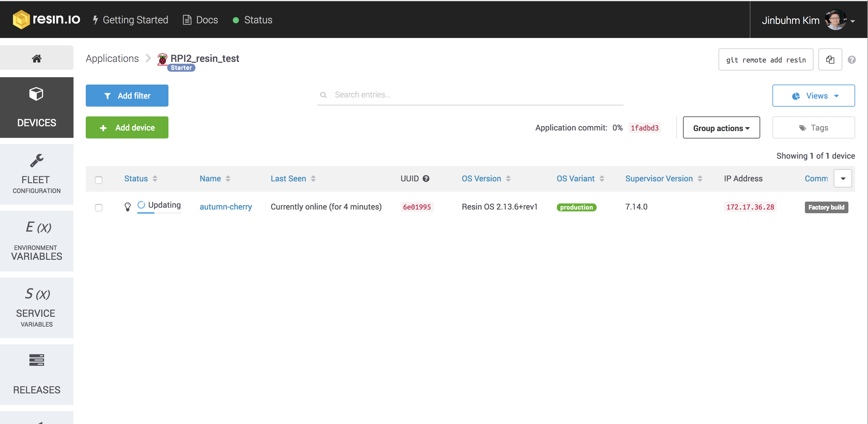Sort by OS Version column arrows
Viewport: 868px width, 424px height.
[x=508, y=179]
